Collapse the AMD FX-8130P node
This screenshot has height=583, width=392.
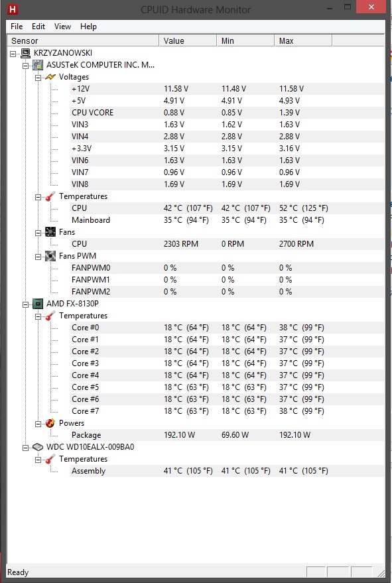point(25,304)
